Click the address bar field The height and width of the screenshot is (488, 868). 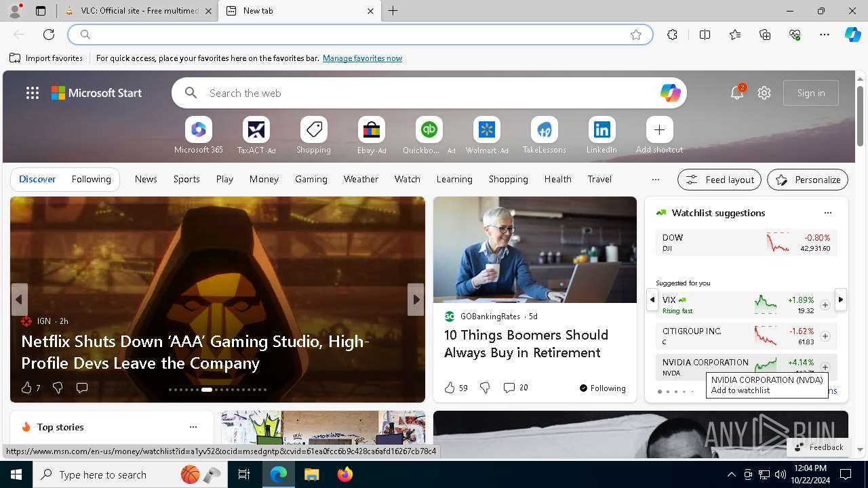pos(359,35)
